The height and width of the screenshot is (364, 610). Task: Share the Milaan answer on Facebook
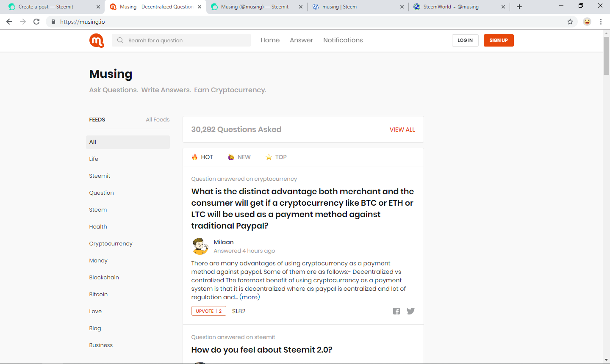pyautogui.click(x=396, y=311)
